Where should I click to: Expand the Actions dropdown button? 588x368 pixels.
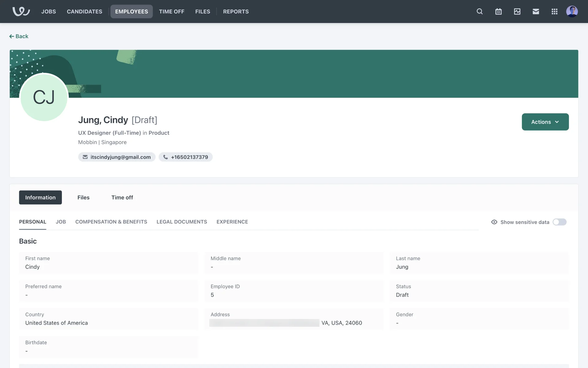pyautogui.click(x=545, y=122)
